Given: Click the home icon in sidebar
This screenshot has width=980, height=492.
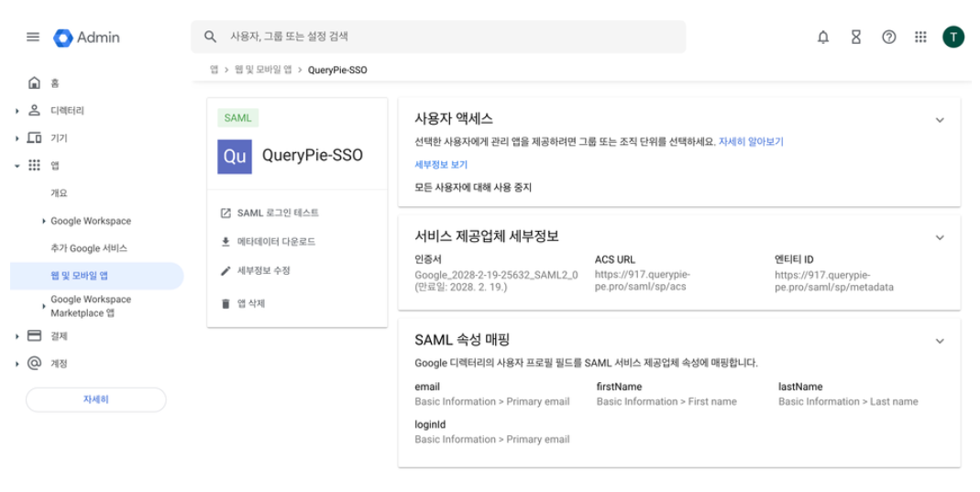Looking at the screenshot, I should click(34, 82).
